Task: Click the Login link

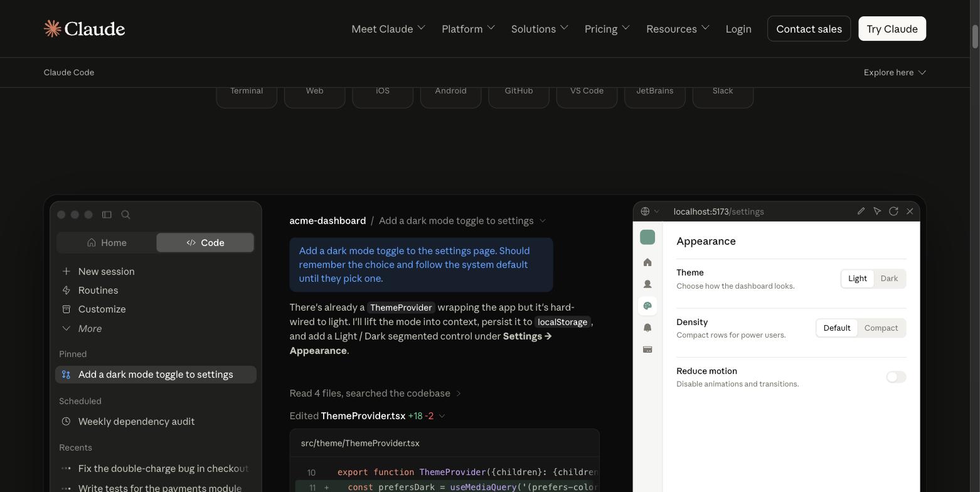Action: click(738, 29)
